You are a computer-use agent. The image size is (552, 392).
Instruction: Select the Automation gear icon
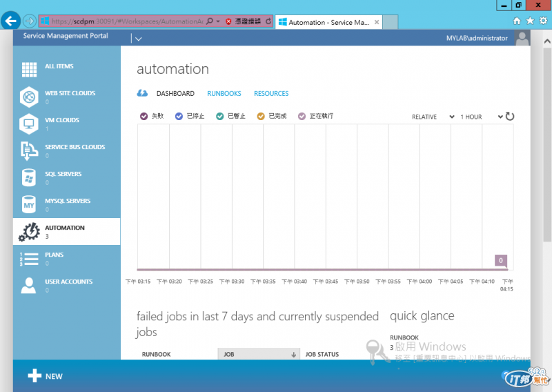(x=30, y=232)
